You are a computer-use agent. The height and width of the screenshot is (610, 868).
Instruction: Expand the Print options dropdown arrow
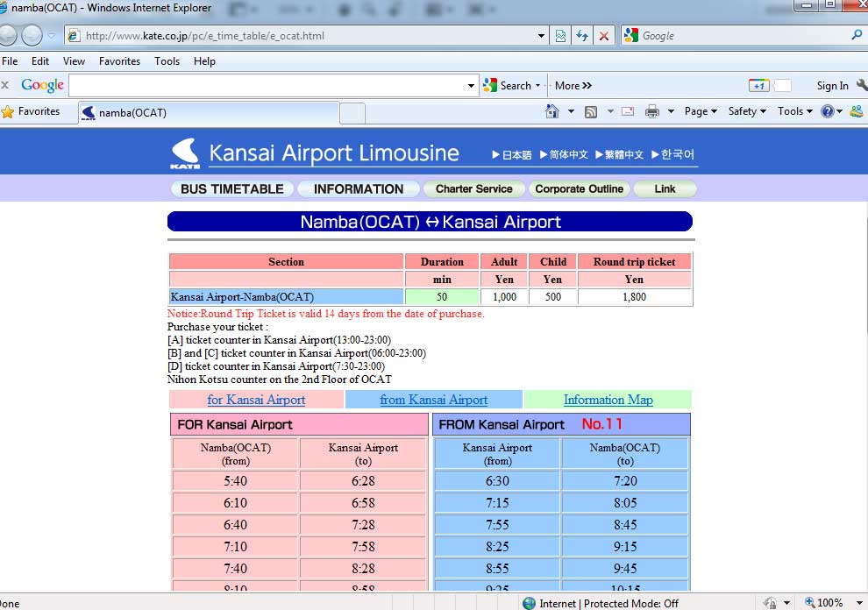[671, 111]
